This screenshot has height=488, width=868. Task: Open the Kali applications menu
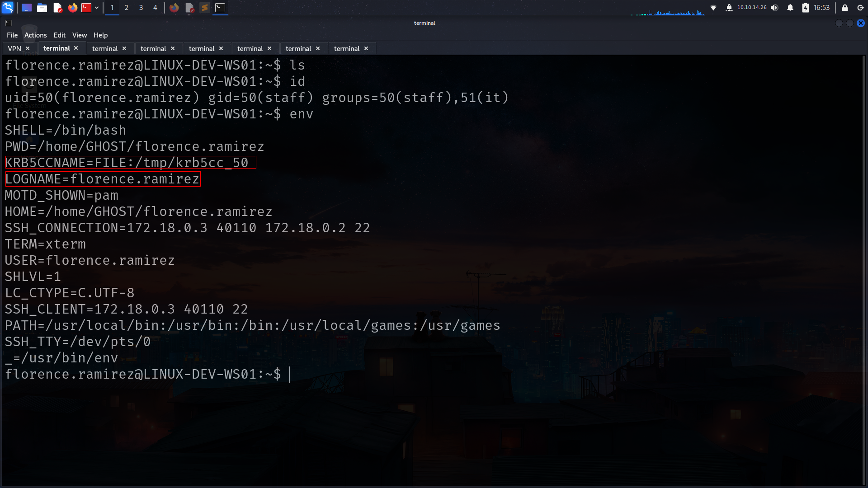[8, 7]
